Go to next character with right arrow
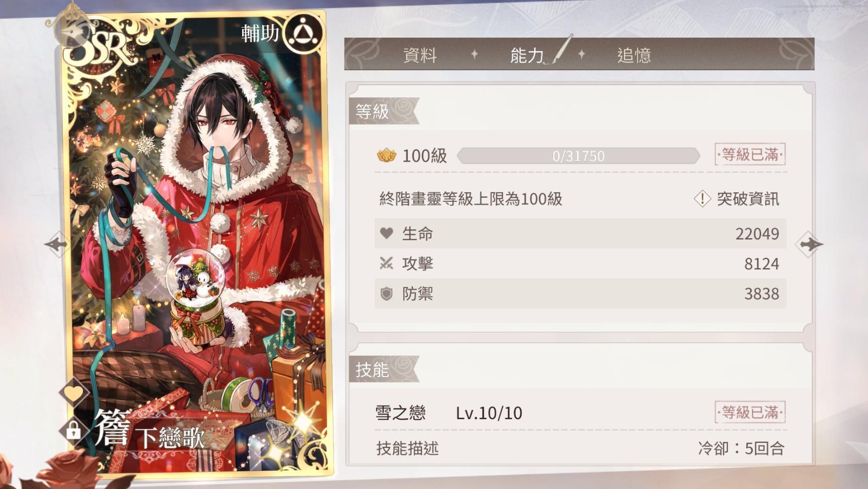 809,244
